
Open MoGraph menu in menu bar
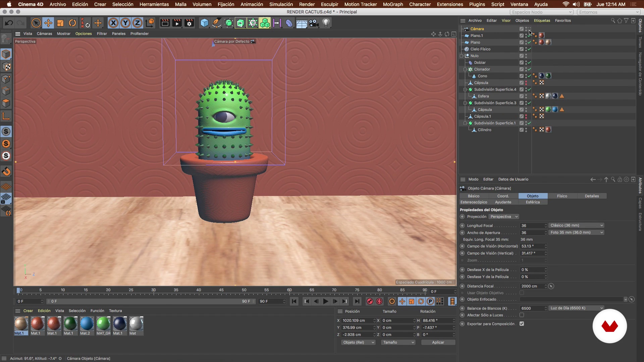click(x=393, y=4)
